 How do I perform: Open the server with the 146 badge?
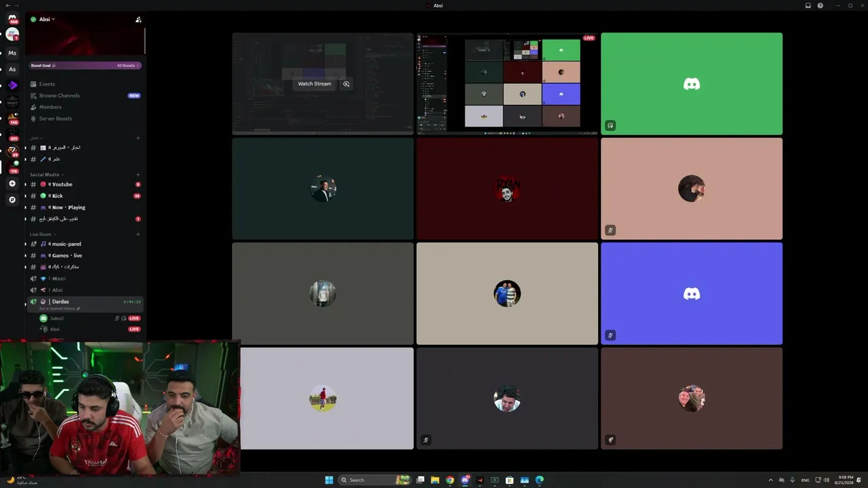(12, 118)
